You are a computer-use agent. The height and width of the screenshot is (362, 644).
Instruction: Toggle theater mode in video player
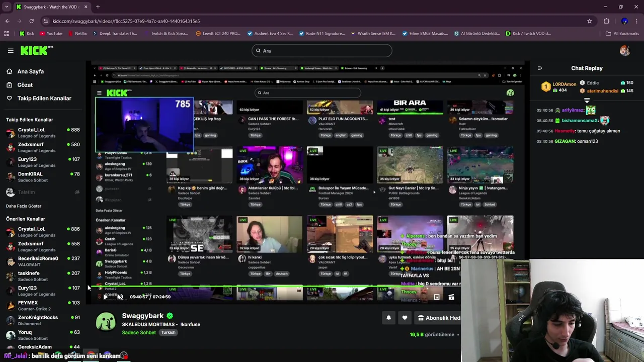click(x=451, y=297)
